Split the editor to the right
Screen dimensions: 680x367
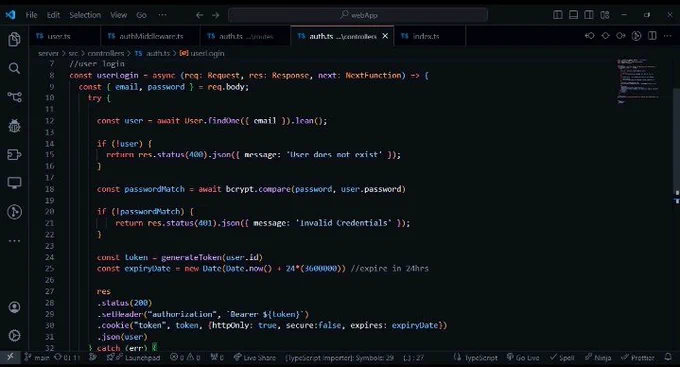point(652,36)
